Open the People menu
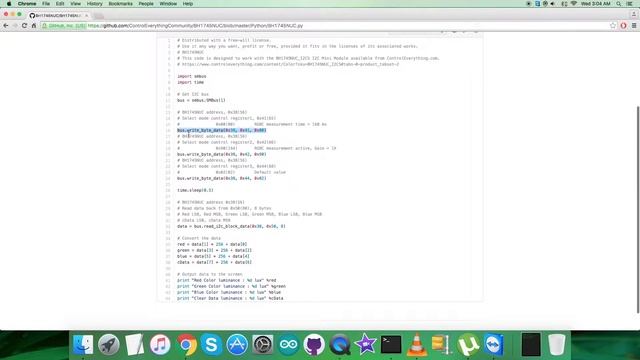The height and width of the screenshot is (360, 640). (146, 4)
